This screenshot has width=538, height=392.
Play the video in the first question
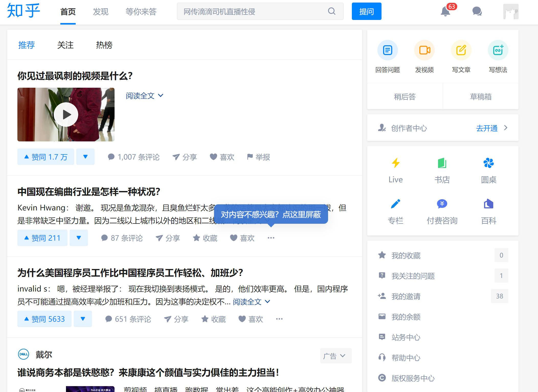(66, 115)
